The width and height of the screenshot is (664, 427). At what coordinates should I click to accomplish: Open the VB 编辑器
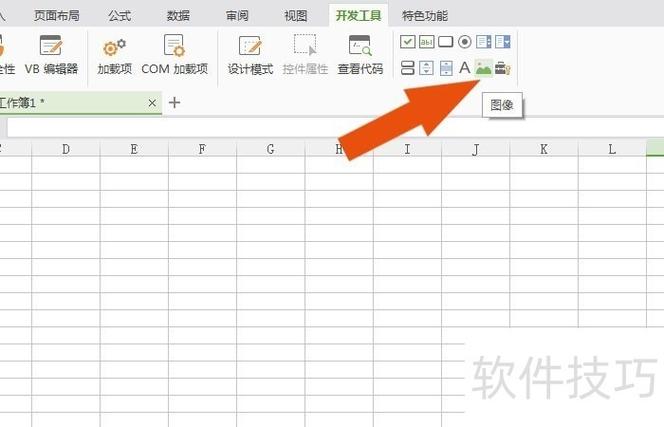(x=51, y=55)
